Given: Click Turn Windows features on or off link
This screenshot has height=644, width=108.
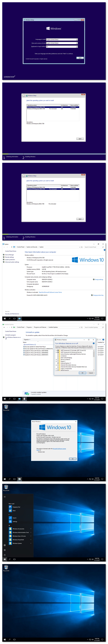Looking at the screenshot, I should coord(13,338).
